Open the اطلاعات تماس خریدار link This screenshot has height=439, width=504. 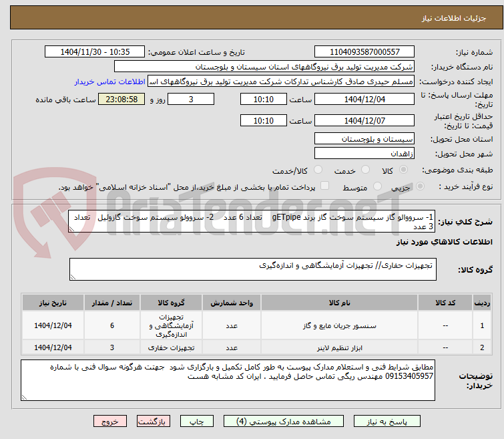(110, 82)
